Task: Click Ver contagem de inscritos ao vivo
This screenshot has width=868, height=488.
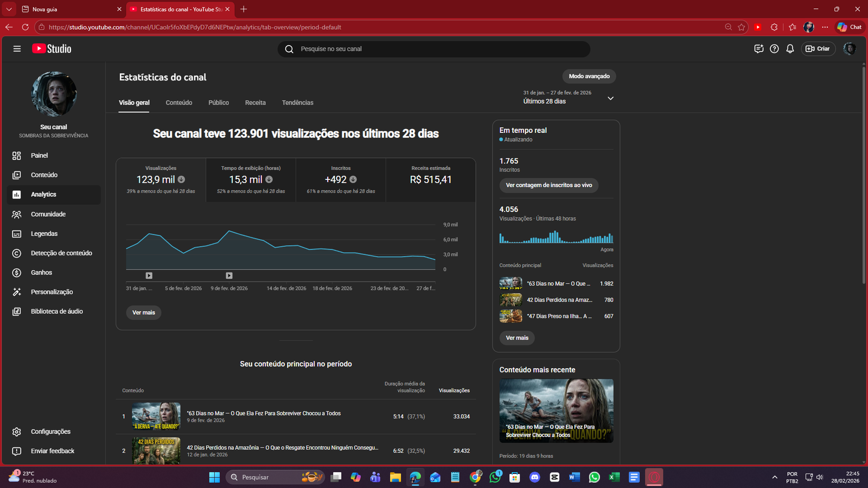Action: coord(548,185)
